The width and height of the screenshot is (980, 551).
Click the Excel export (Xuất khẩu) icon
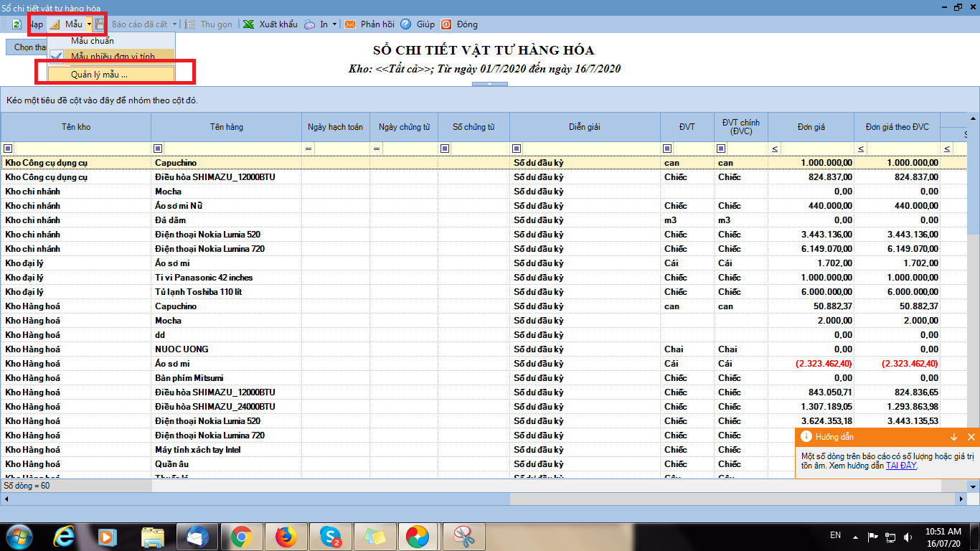click(248, 24)
